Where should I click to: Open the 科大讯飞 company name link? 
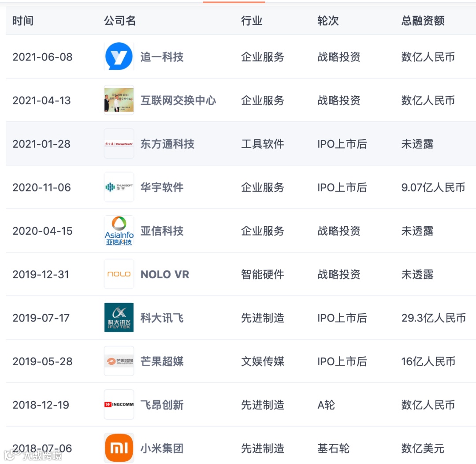coord(162,318)
